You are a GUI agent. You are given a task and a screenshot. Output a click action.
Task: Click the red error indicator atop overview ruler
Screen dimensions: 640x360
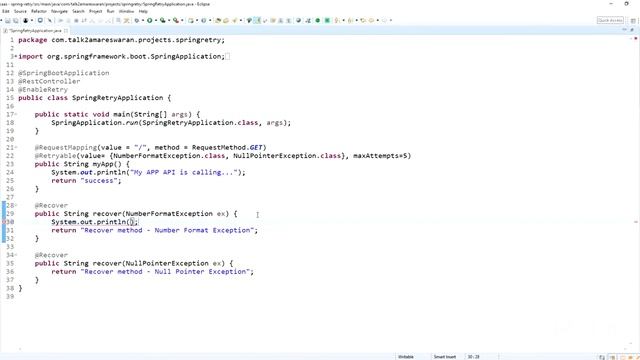pyautogui.click(x=636, y=38)
